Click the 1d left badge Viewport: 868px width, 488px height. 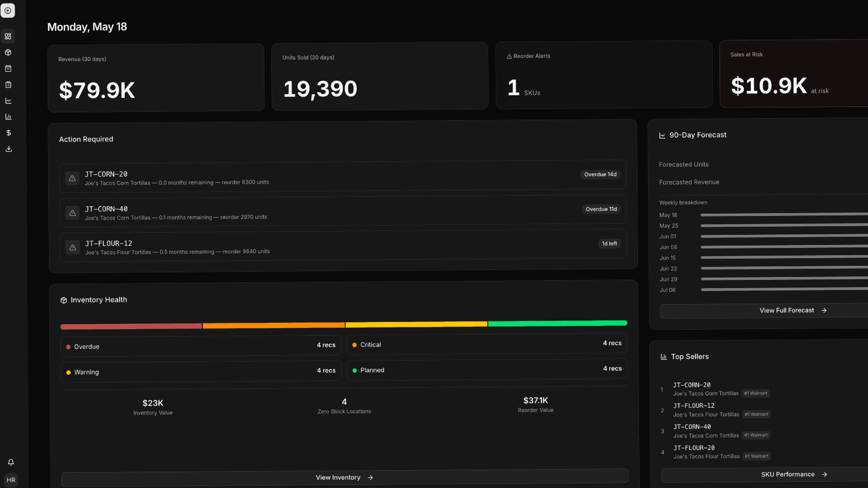[609, 244]
